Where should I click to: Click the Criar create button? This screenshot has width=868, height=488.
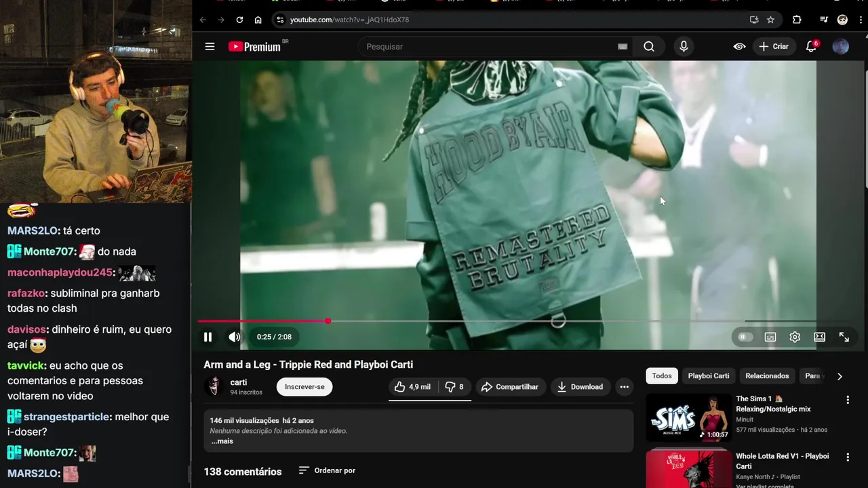774,47
